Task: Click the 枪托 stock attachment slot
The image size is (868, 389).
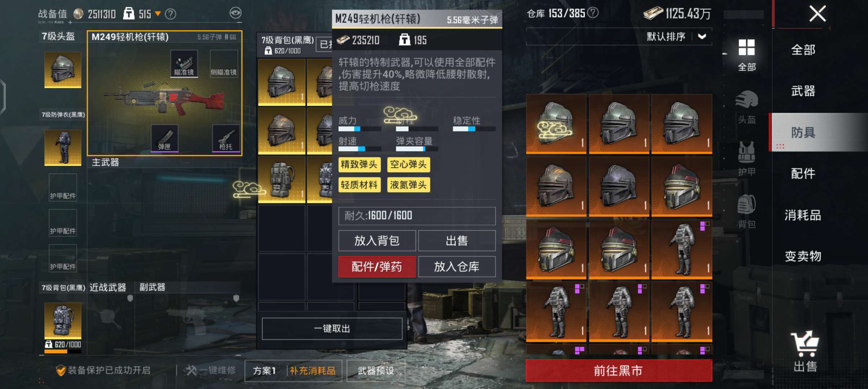Action: [x=226, y=138]
